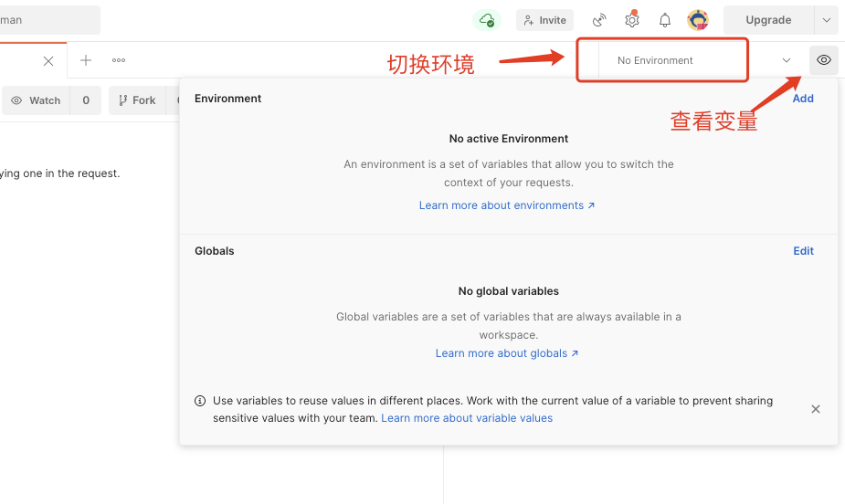Viewport: 845px width, 504px height.
Task: Click the cloud sync status icon
Action: click(487, 20)
